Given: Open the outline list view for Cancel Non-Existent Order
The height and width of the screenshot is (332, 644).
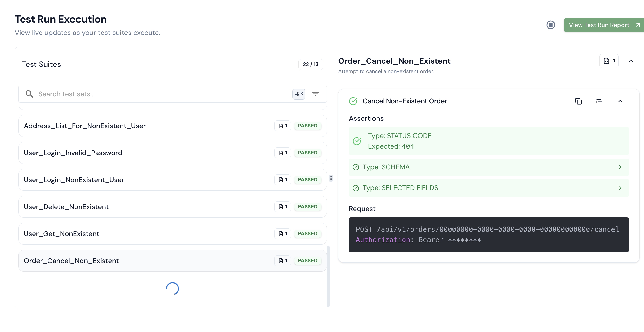Looking at the screenshot, I should [x=600, y=101].
